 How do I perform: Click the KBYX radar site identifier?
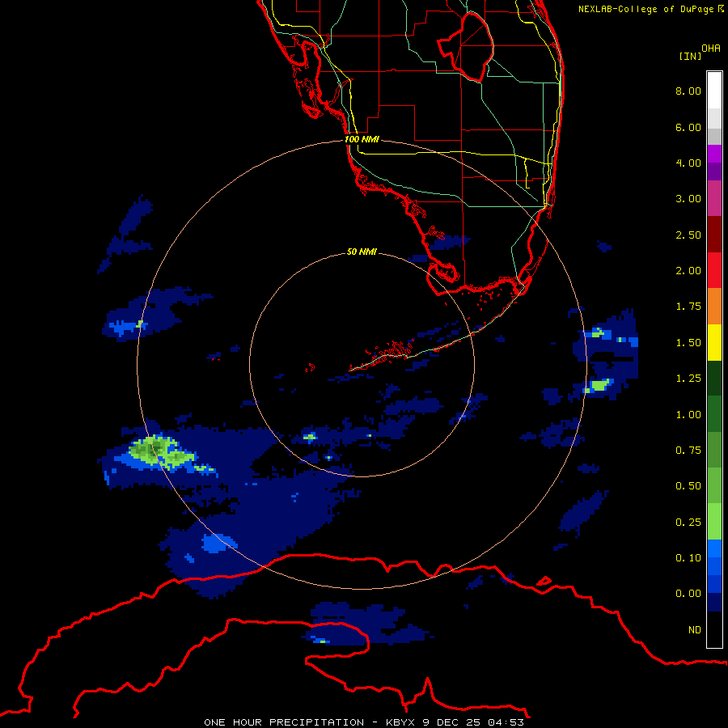pos(401,722)
